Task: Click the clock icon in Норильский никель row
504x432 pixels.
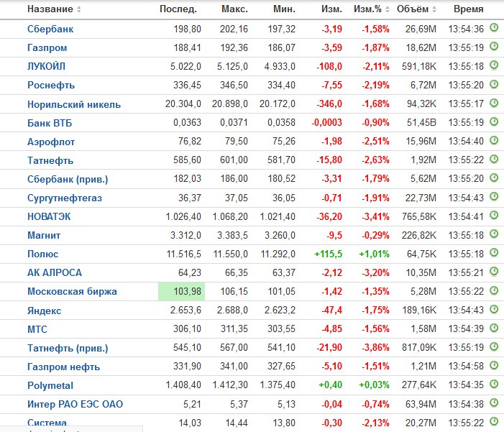Action: [x=494, y=103]
